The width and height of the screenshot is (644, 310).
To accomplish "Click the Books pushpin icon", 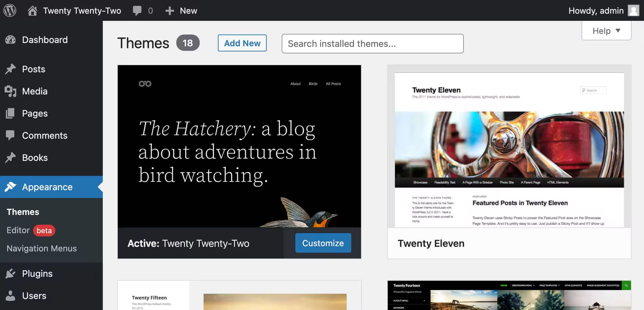I will pos(10,158).
